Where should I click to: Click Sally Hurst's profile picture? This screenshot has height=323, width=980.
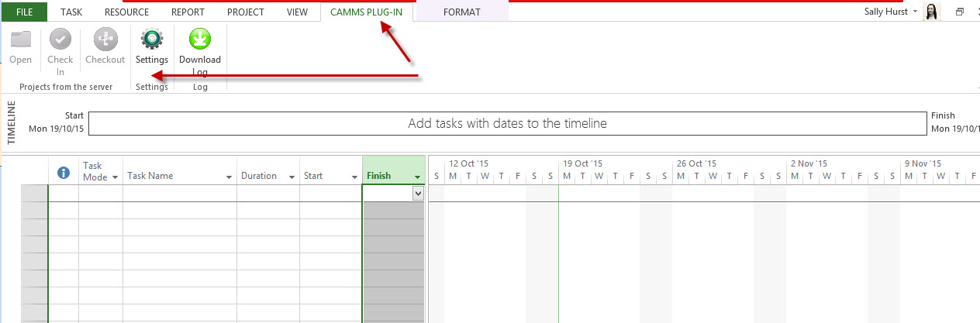click(x=933, y=12)
